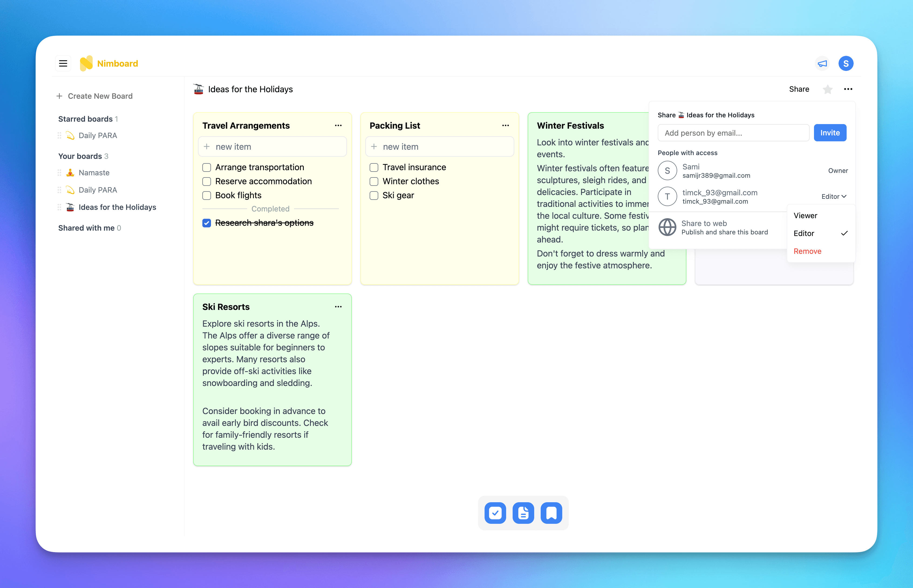The width and height of the screenshot is (913, 588).
Task: Click the Nimboard logo icon
Action: coord(87,63)
